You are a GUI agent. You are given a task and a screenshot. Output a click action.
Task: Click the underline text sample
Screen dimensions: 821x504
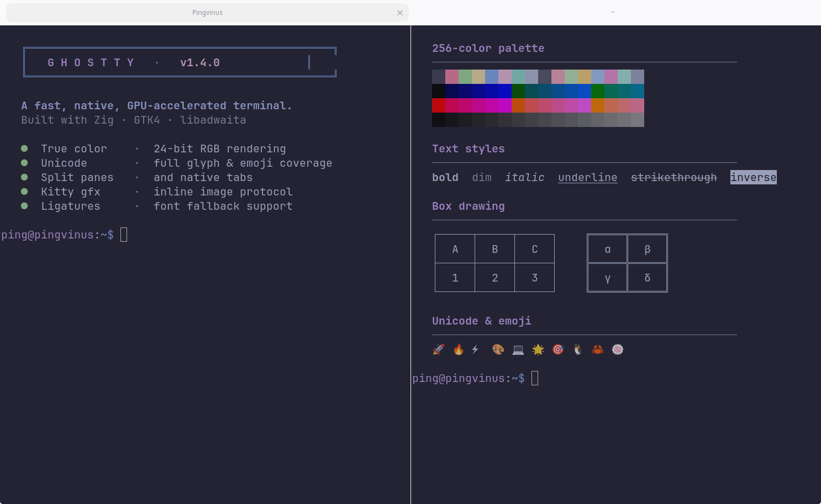click(x=588, y=177)
